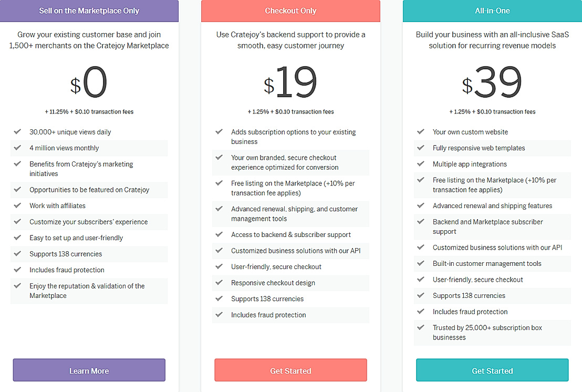Select the checkmark next to 'Work with affiliates'

point(17,206)
